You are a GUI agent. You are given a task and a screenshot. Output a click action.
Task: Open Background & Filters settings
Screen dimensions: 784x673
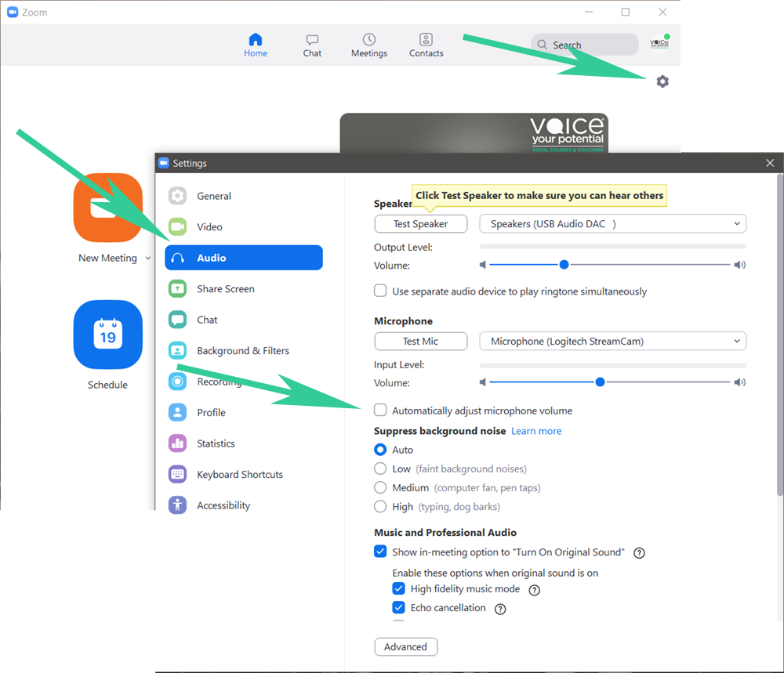point(244,351)
